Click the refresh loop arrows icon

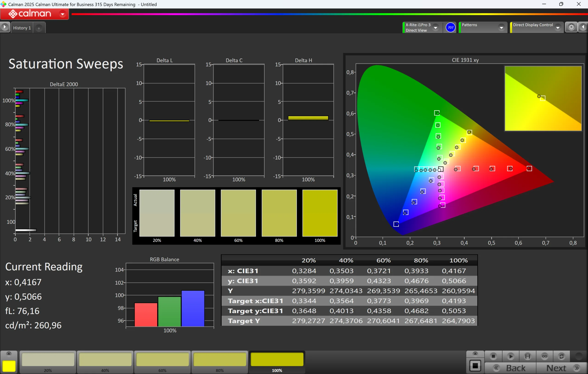561,356
